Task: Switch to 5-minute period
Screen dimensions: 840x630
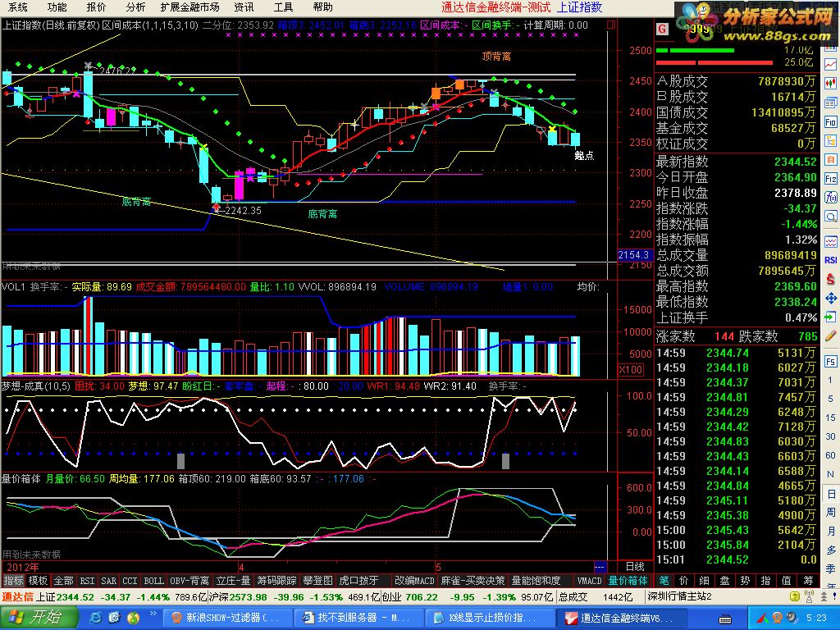Action: 831,399
